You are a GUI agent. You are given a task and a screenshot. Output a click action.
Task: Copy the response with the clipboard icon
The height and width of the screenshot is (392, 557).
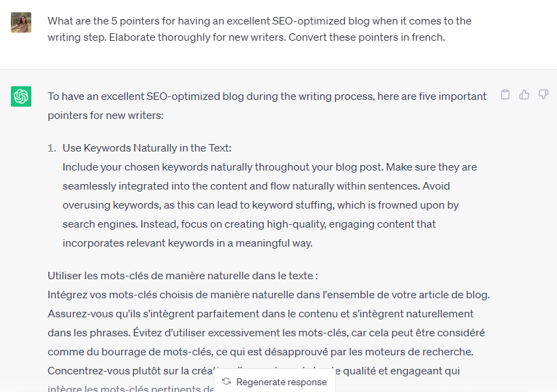[505, 94]
